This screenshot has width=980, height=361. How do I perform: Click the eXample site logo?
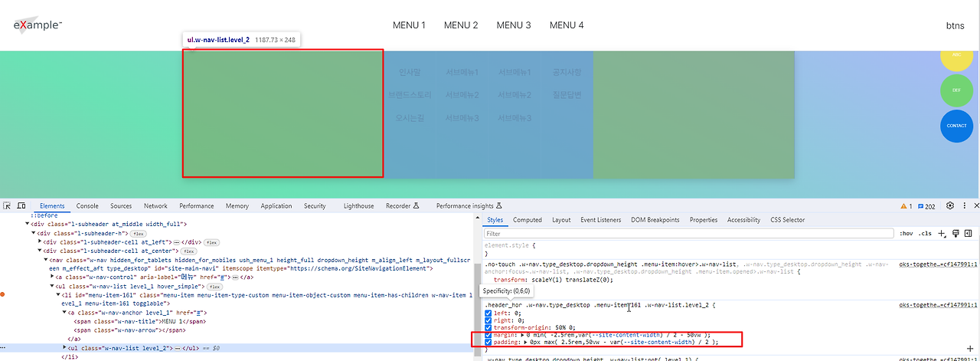(38, 25)
